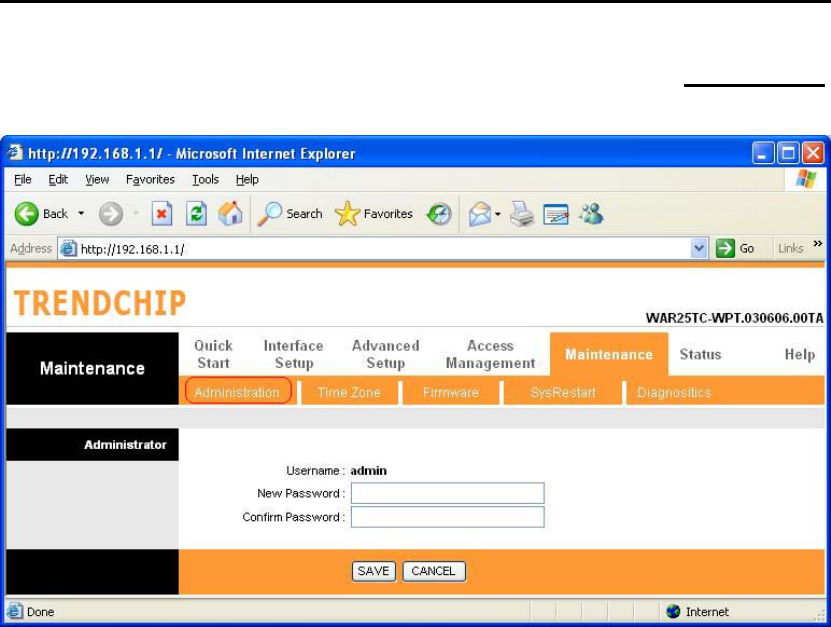The image size is (831, 627).
Task: Open the View menu
Action: click(97, 179)
